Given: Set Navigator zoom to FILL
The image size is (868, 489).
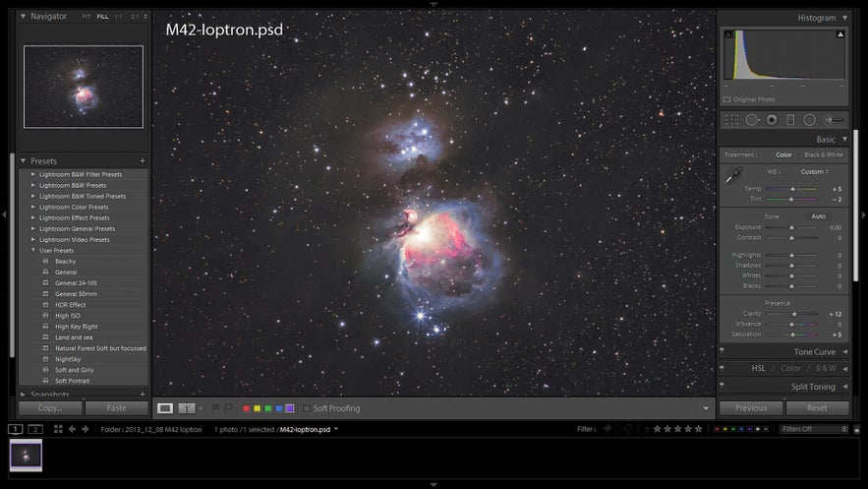Looking at the screenshot, I should tap(102, 17).
